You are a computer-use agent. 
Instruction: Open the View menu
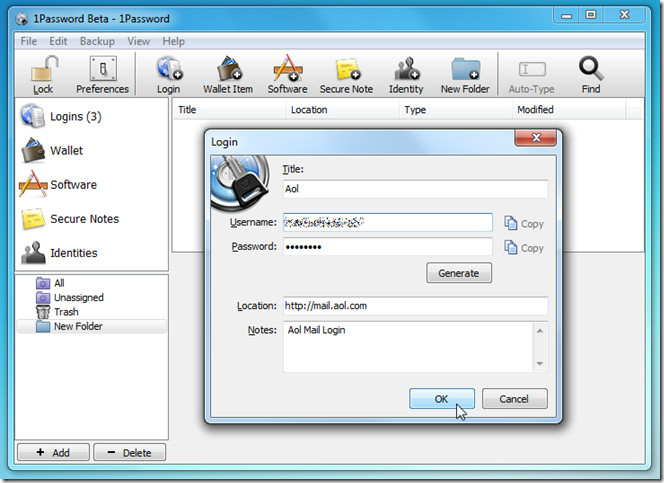point(138,41)
